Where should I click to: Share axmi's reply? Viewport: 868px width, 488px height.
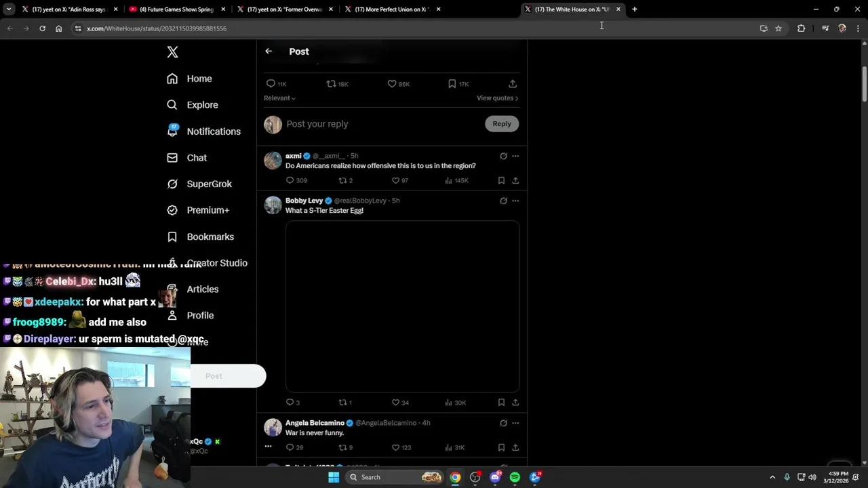tap(515, 180)
